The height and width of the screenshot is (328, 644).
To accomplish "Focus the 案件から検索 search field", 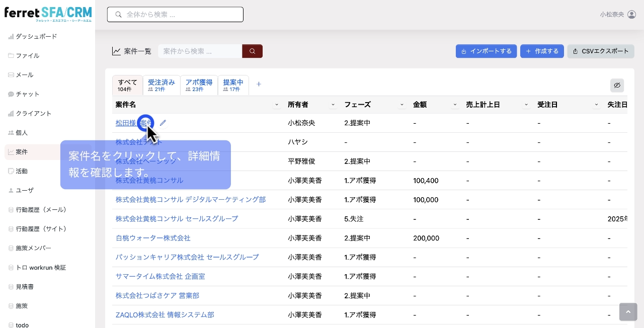I will tap(200, 51).
